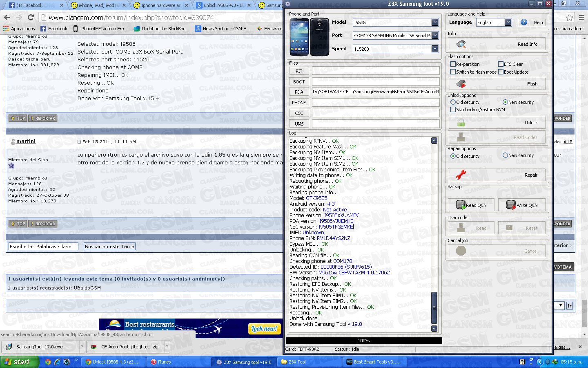This screenshot has width=588, height=368.
Task: Select Old security under Repair options
Action: pyautogui.click(x=453, y=156)
